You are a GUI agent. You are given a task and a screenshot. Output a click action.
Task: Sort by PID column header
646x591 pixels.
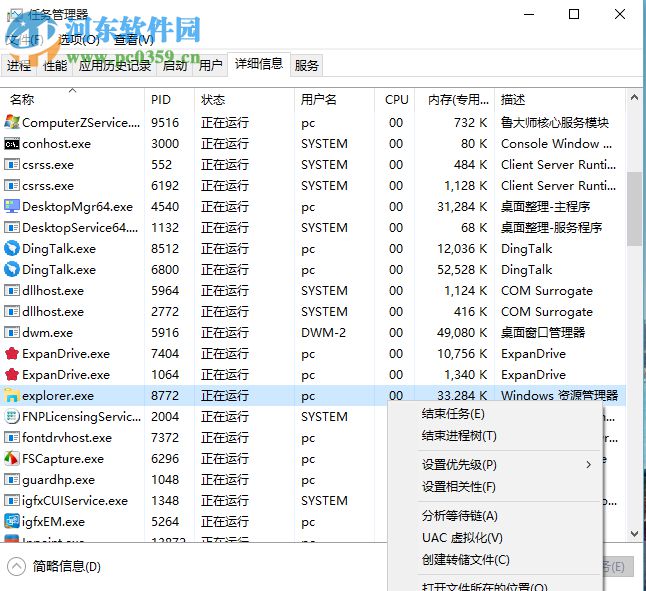click(169, 100)
